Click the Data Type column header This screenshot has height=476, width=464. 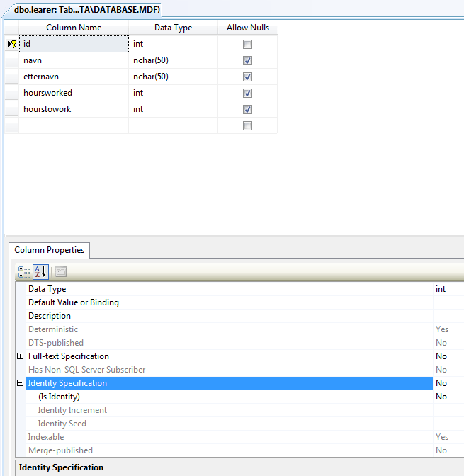(x=173, y=28)
